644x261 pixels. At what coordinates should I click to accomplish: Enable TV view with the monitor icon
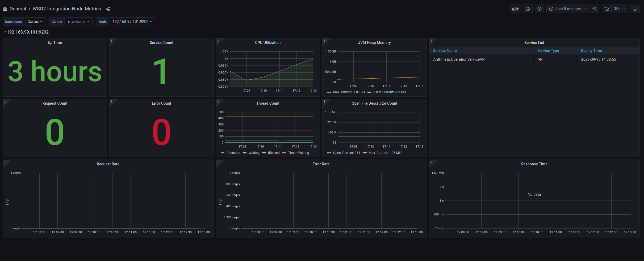tap(635, 9)
